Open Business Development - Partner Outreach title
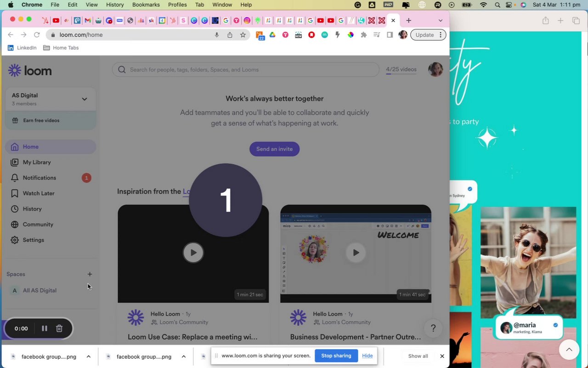588x368 pixels. pyautogui.click(x=356, y=337)
